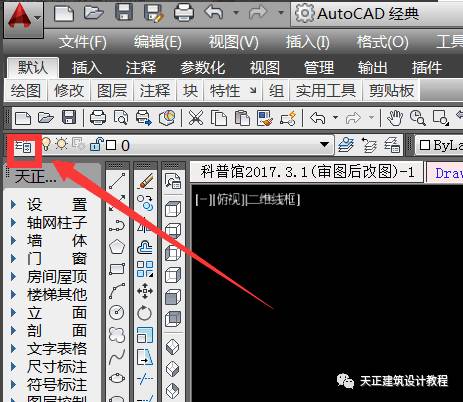This screenshot has width=463, height=402.
Task: Select the Line draw tool
Action: tap(117, 180)
